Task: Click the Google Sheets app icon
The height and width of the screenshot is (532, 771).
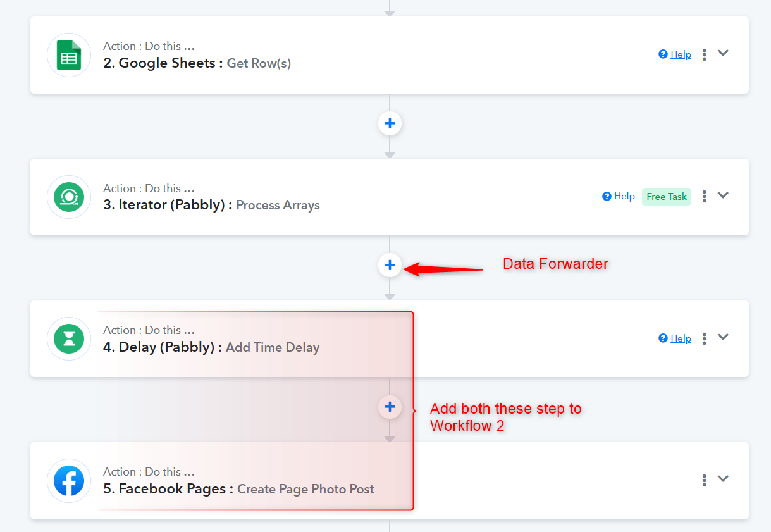Action: (x=69, y=55)
